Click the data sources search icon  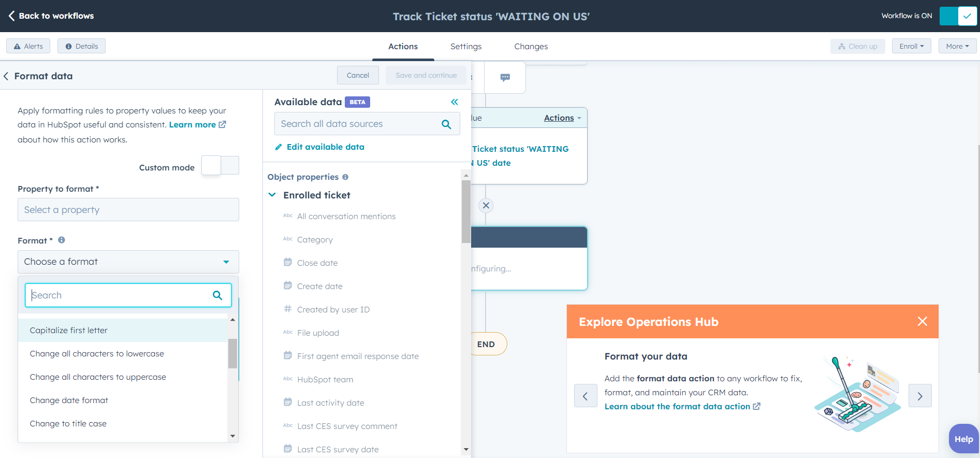[446, 124]
